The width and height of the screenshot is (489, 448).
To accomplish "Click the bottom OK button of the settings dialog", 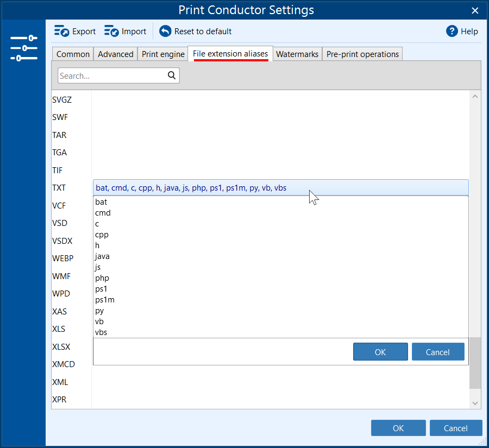I will [398, 428].
